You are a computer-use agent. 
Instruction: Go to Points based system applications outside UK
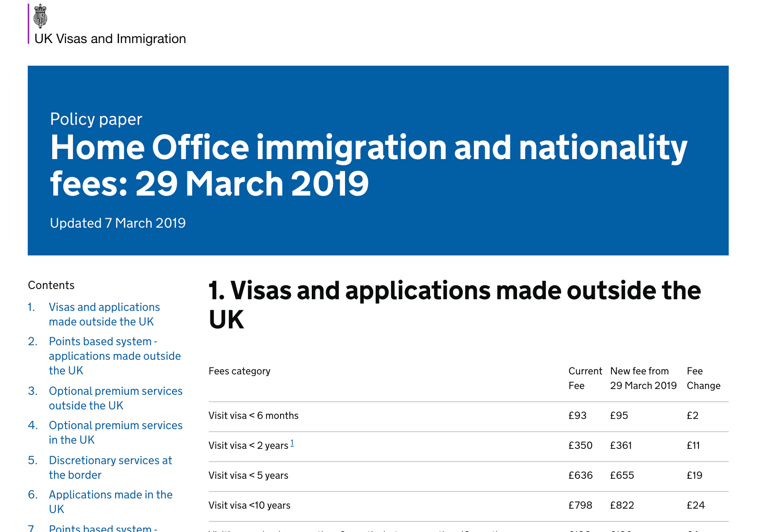tap(115, 356)
